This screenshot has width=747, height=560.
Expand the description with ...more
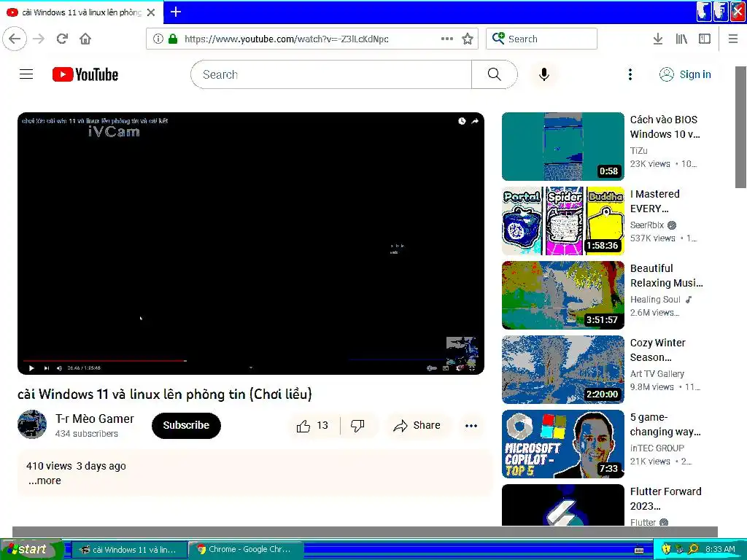pyautogui.click(x=44, y=481)
